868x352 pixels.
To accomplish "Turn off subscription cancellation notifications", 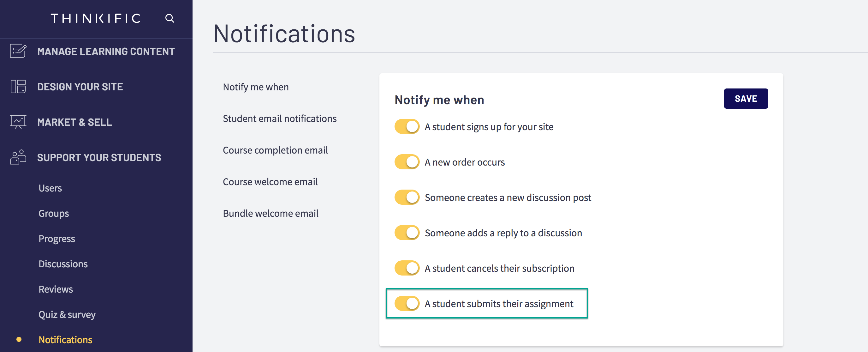I will [x=407, y=268].
